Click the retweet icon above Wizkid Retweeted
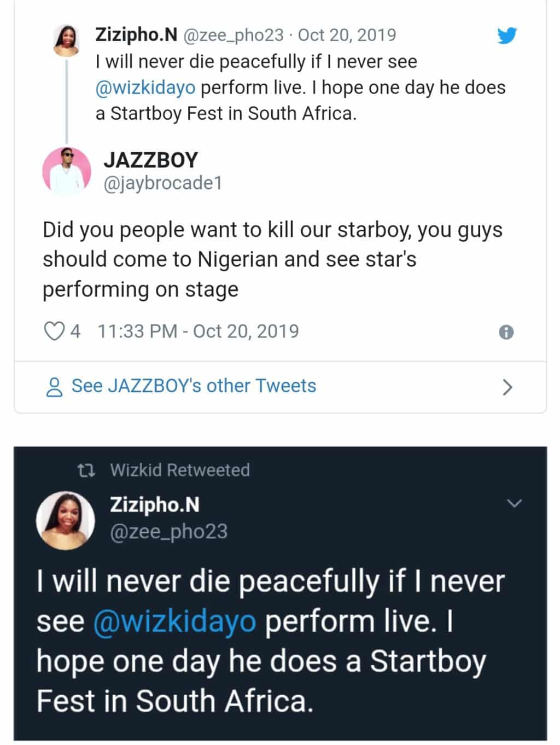Screen dimensions: 560x745 click(x=86, y=470)
